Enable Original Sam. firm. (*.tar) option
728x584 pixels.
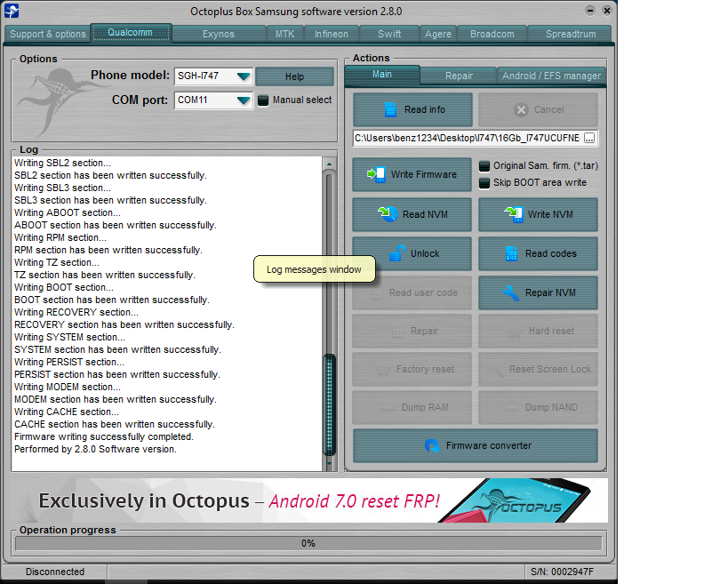[x=484, y=166]
